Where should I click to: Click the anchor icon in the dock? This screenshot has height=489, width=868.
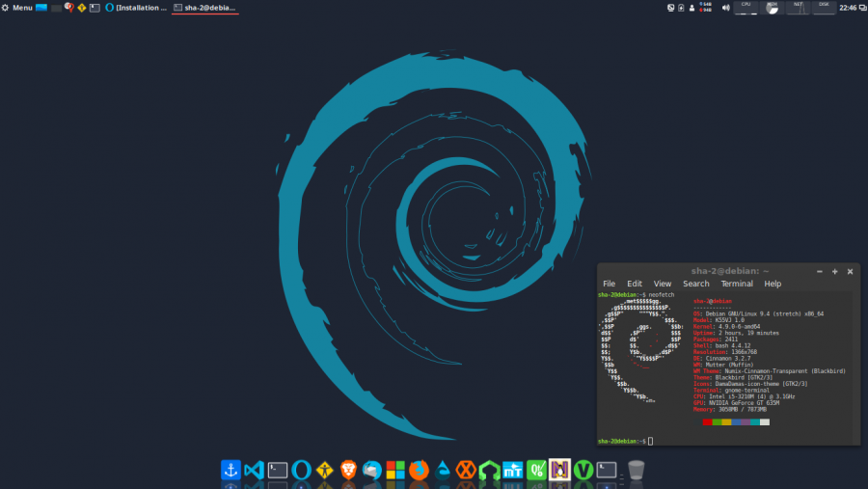click(231, 470)
